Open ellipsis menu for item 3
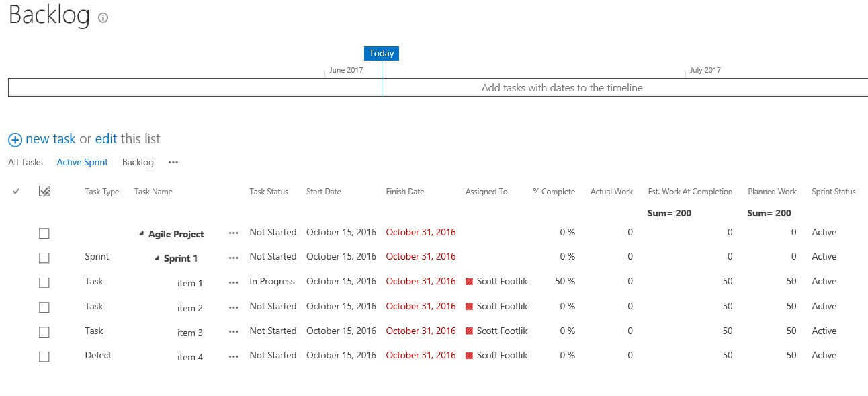868x396 pixels. pyautogui.click(x=234, y=332)
